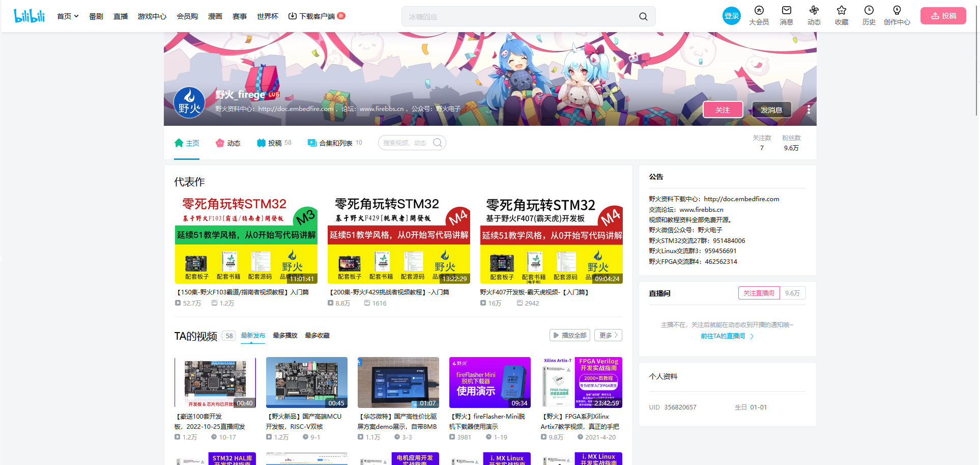Open the FPGA Verilog 23:42:59 thumbnail

coord(582,382)
